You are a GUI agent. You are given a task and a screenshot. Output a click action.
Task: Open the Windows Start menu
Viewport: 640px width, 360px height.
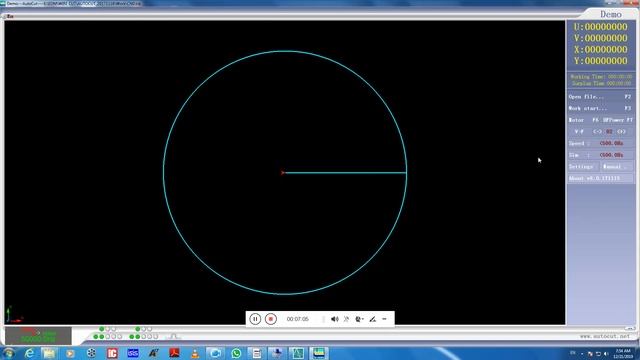tap(8, 353)
